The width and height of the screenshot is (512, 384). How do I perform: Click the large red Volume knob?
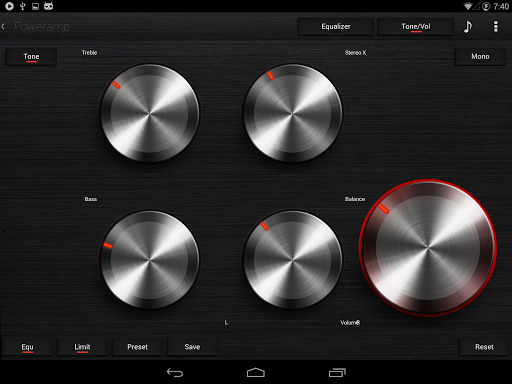(428, 248)
